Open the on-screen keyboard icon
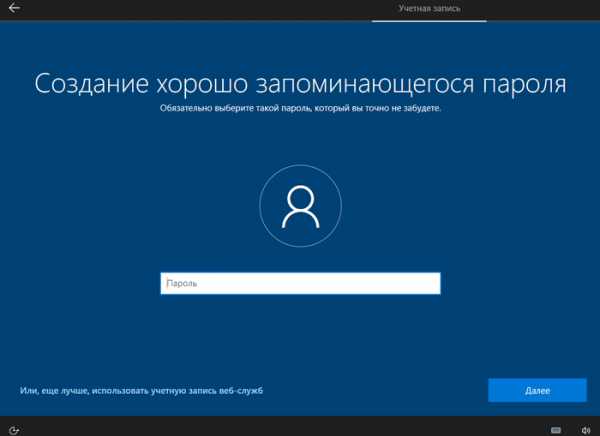The image size is (600, 436). (556, 430)
